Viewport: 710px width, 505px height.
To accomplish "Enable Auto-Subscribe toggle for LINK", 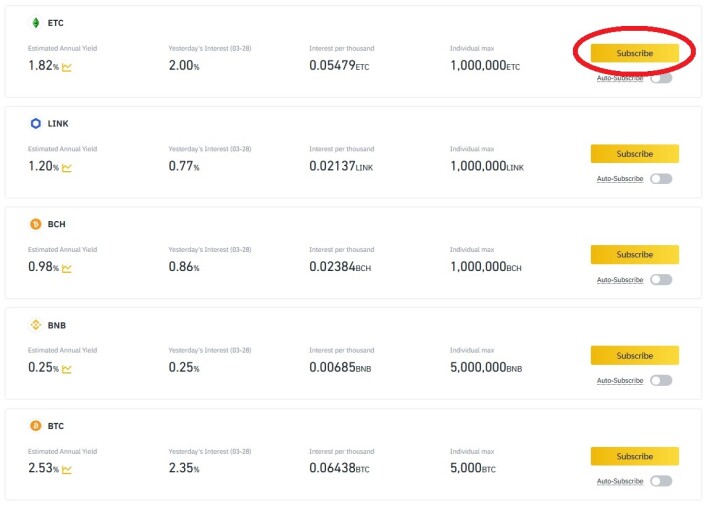I will pos(661,179).
